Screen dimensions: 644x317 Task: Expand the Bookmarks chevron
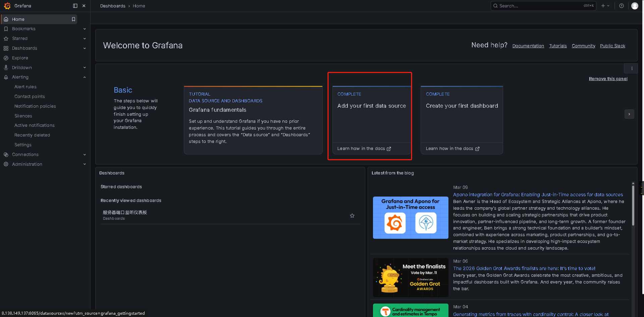(85, 29)
